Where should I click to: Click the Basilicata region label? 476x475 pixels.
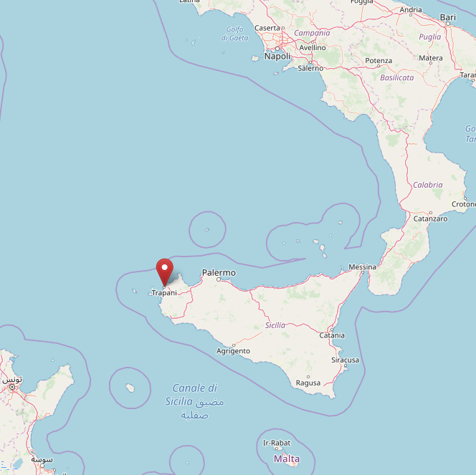coord(396,77)
